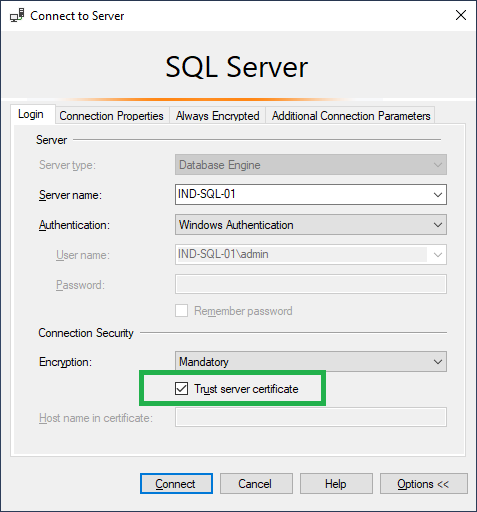
Task: Collapse options with Options << button
Action: [x=424, y=484]
